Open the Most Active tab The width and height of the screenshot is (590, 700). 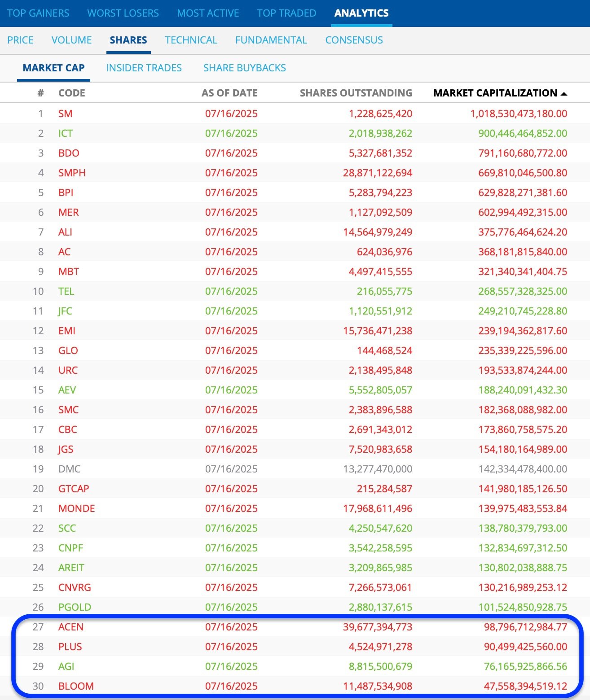[x=208, y=13]
